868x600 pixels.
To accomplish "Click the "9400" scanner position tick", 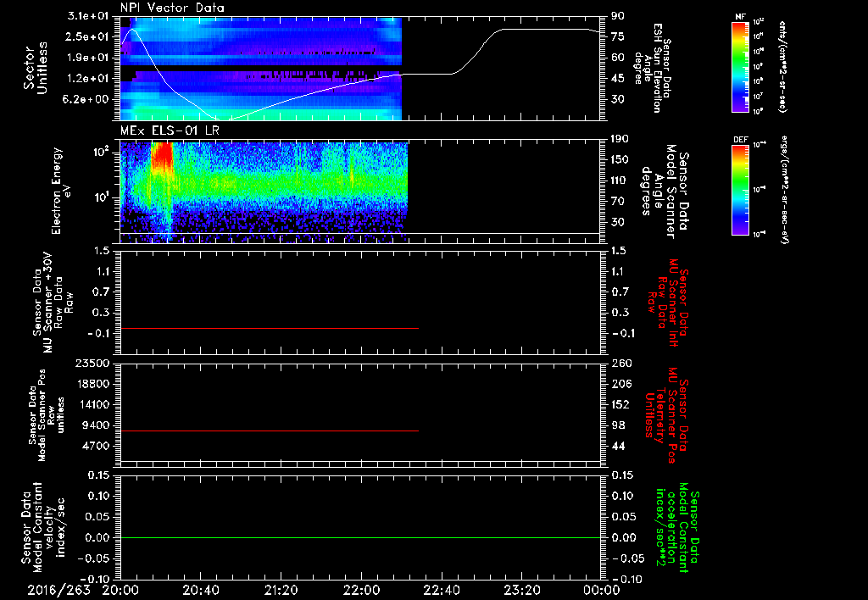I will [95, 425].
